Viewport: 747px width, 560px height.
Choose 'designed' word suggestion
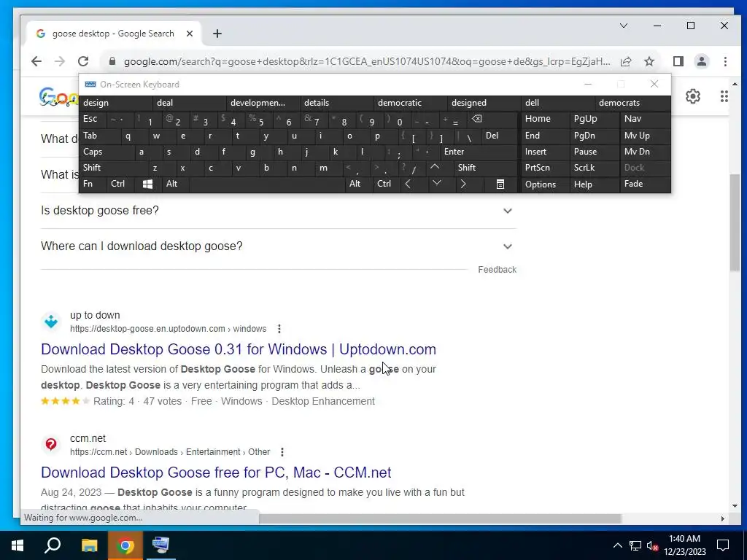484,103
